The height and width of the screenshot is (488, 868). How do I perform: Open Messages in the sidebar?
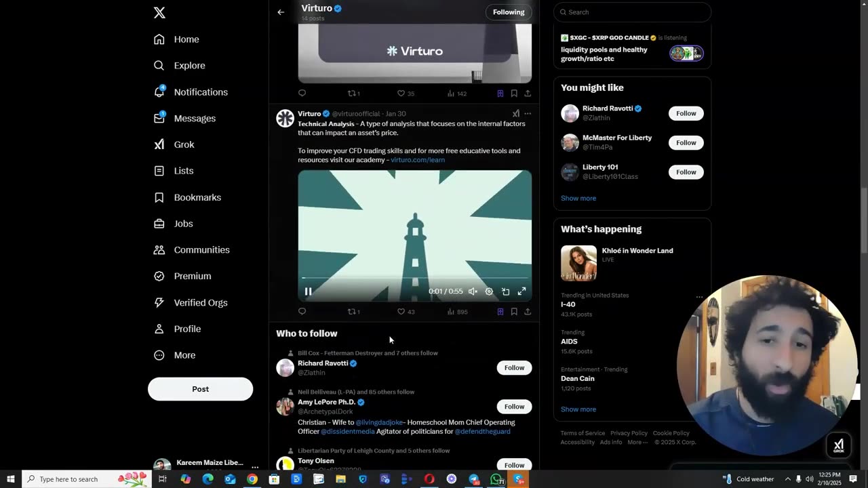pos(185,119)
